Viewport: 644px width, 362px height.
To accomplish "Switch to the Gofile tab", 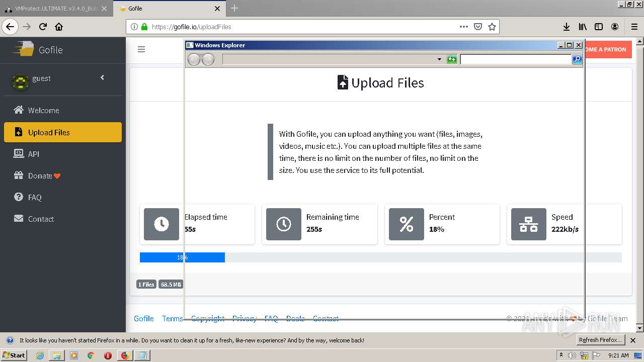I will tap(170, 9).
